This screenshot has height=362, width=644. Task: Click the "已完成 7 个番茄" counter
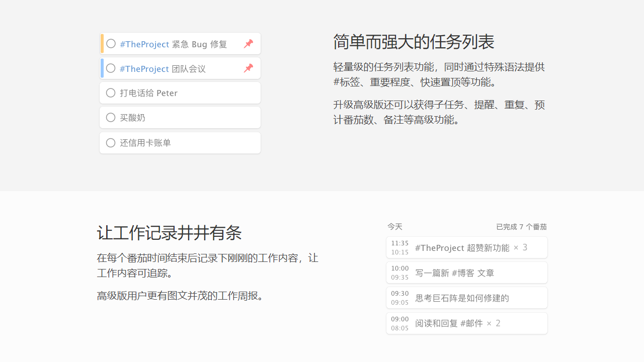pos(521,227)
